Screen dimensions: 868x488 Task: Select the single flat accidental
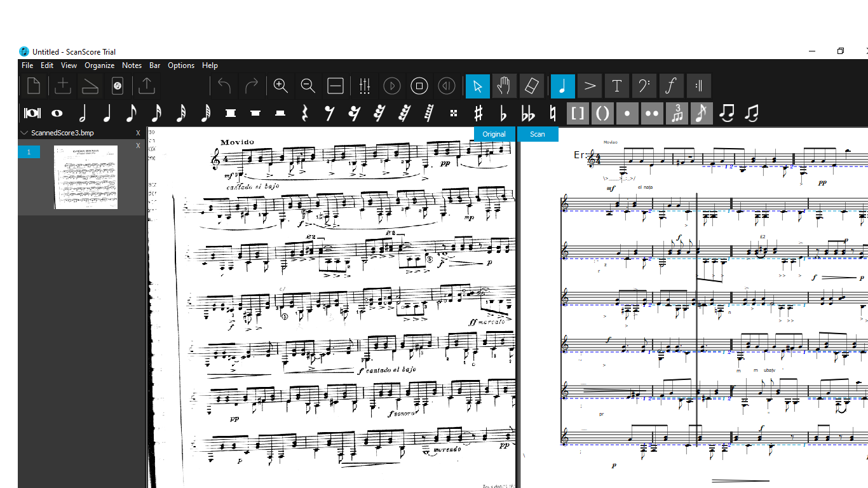tap(503, 113)
